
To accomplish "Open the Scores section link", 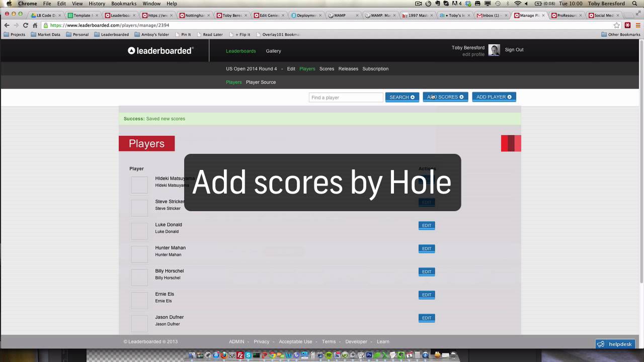I will (327, 69).
